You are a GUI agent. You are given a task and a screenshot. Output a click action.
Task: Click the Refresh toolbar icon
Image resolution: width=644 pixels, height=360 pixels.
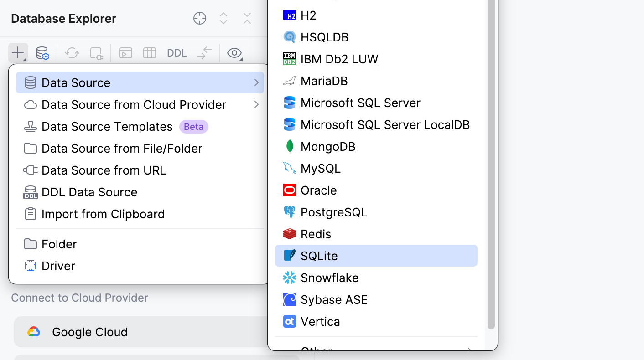click(72, 53)
